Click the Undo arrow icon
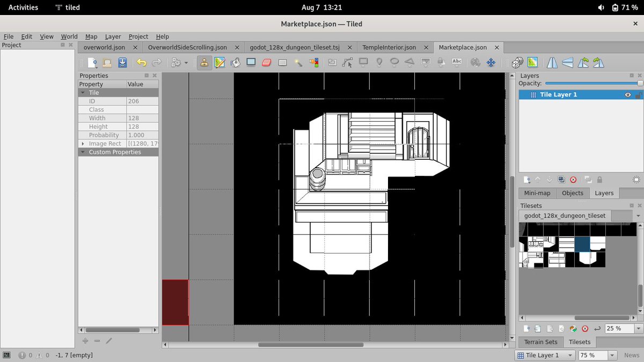Image resolution: width=644 pixels, height=362 pixels. point(141,62)
